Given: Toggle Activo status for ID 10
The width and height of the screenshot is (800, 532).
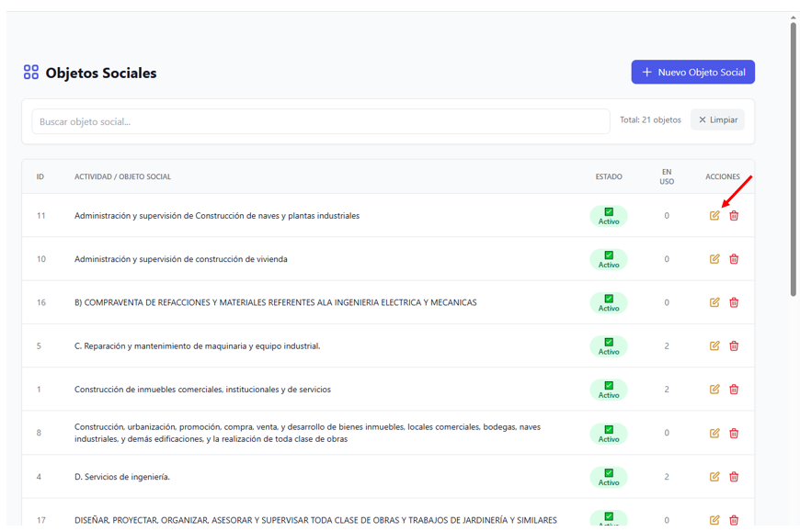Looking at the screenshot, I should [x=609, y=259].
